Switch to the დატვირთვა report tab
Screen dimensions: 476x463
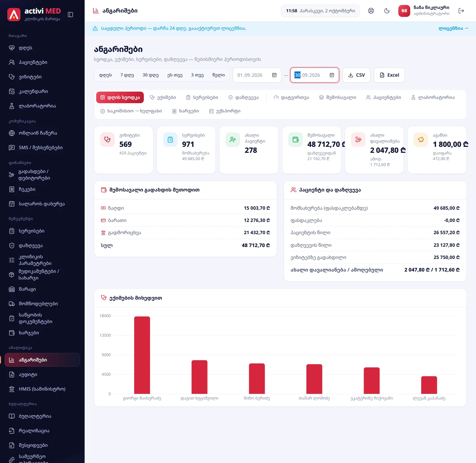291,98
